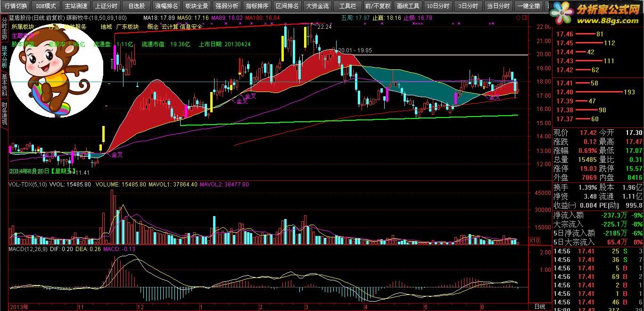The height and width of the screenshot is (311, 644).
Task: Switch to 分时走势 side tab
Action: [4, 28]
